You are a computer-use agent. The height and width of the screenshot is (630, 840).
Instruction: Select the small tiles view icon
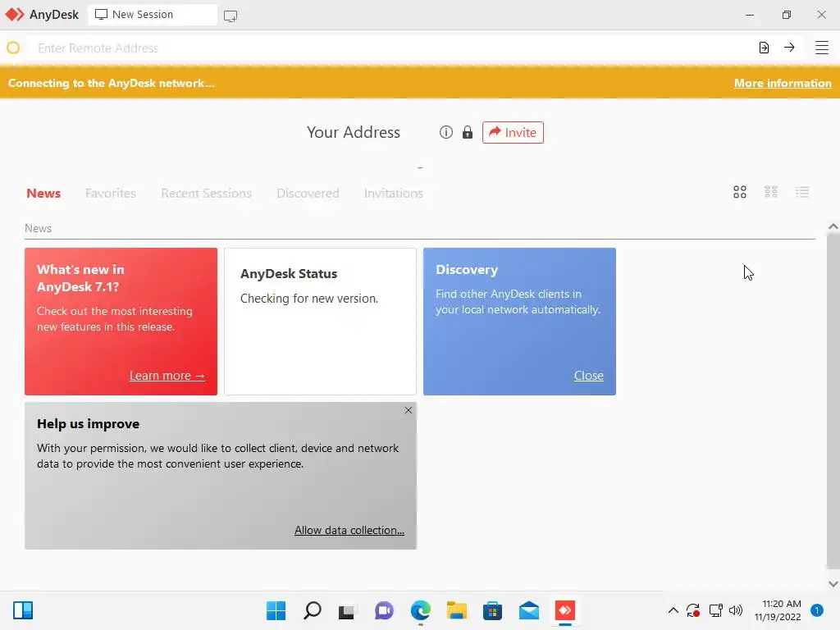[x=771, y=192]
